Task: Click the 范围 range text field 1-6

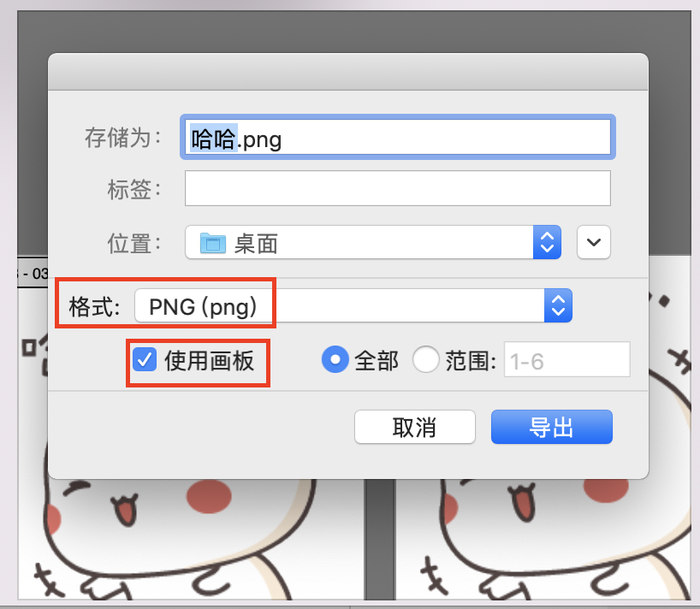Action: point(567,359)
